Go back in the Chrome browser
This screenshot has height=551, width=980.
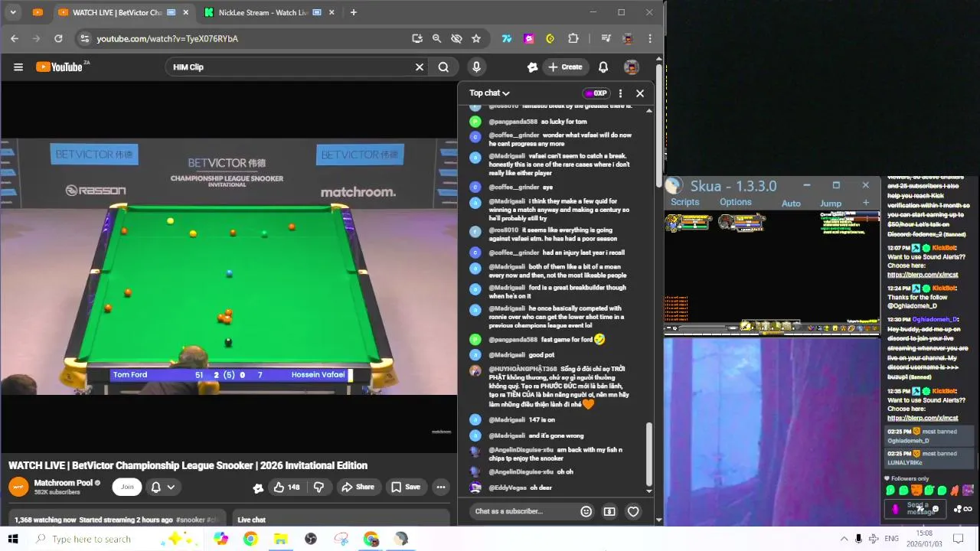15,38
